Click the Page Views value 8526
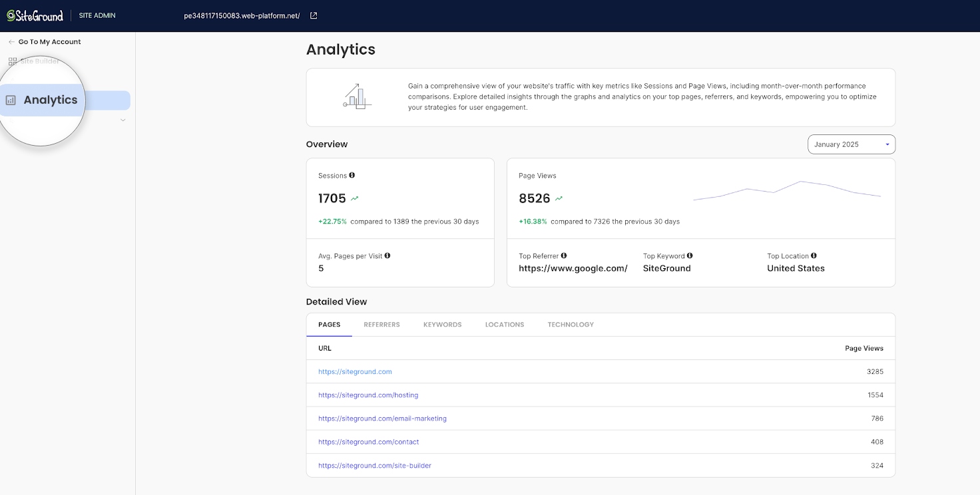Image resolution: width=980 pixels, height=495 pixels. tap(535, 198)
